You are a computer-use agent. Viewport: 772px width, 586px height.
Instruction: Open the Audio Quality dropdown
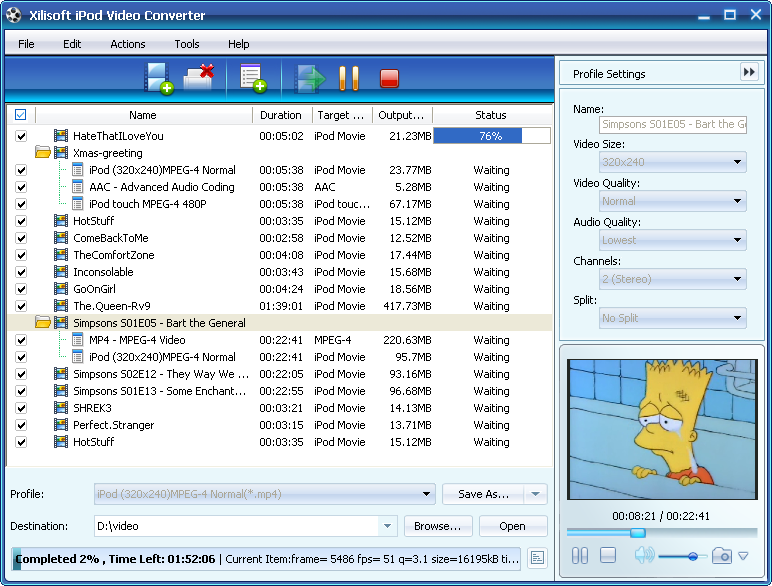(673, 240)
